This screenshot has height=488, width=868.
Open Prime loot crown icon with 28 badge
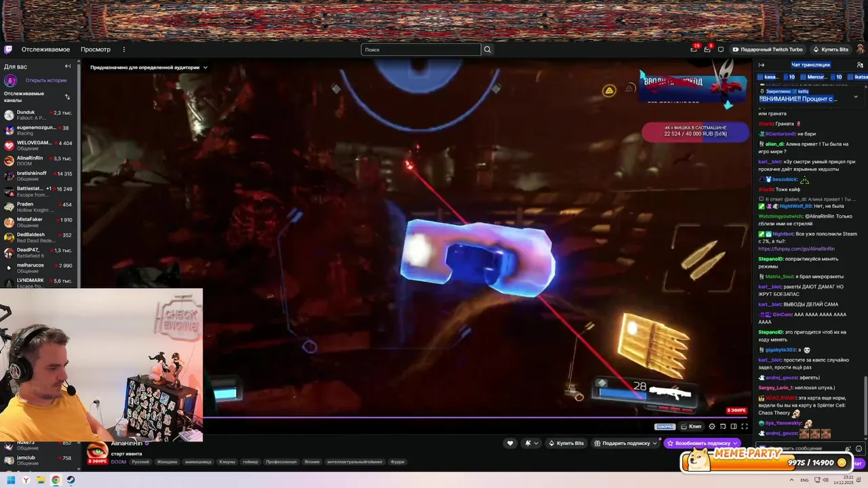point(694,49)
